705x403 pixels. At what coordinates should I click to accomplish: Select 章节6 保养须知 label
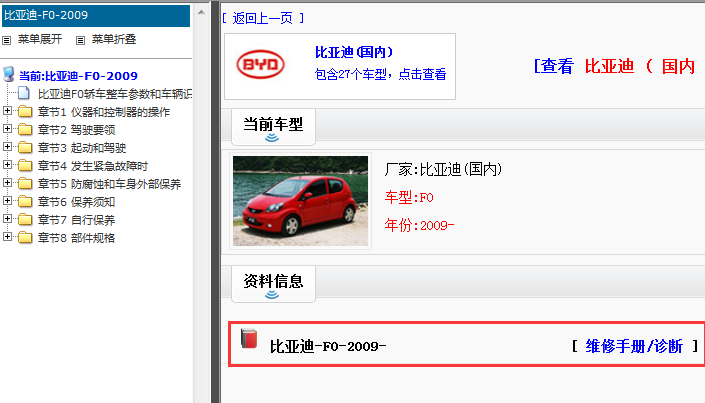pos(76,202)
